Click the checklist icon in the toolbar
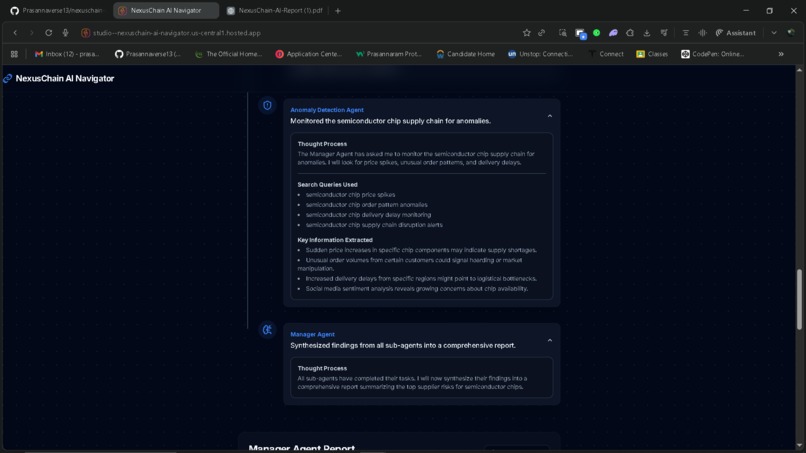806x453 pixels. click(x=664, y=33)
